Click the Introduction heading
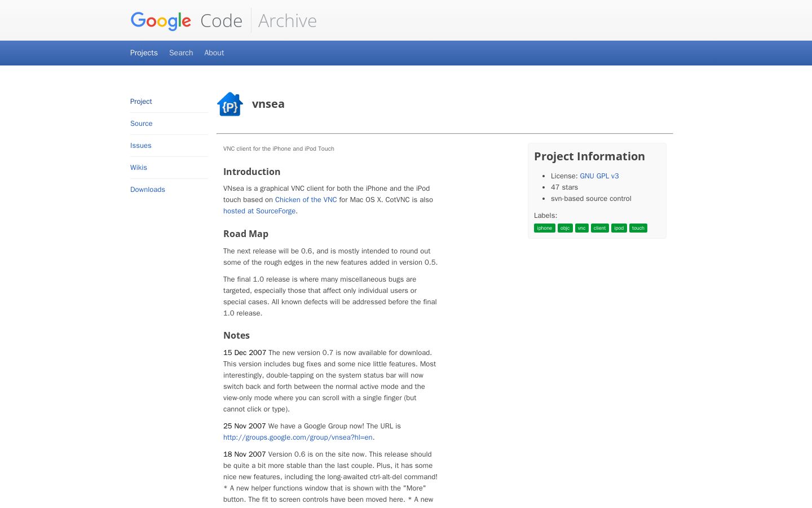Image resolution: width=812 pixels, height=508 pixels. click(x=251, y=172)
